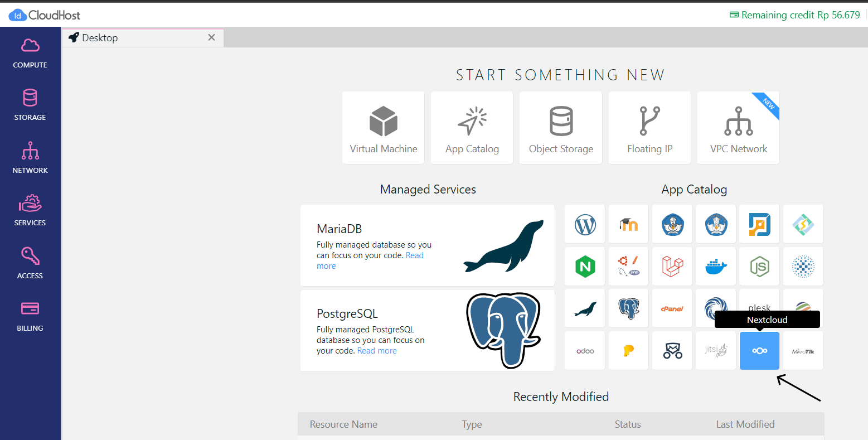Screen dimensions: 868x440
Task: Select the Node.js catalog icon
Action: [759, 266]
